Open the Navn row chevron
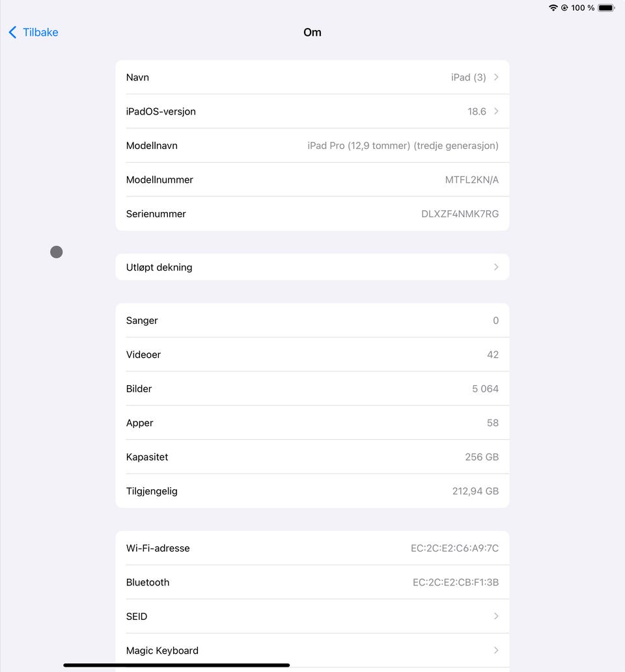The width and height of the screenshot is (625, 672). click(x=496, y=77)
